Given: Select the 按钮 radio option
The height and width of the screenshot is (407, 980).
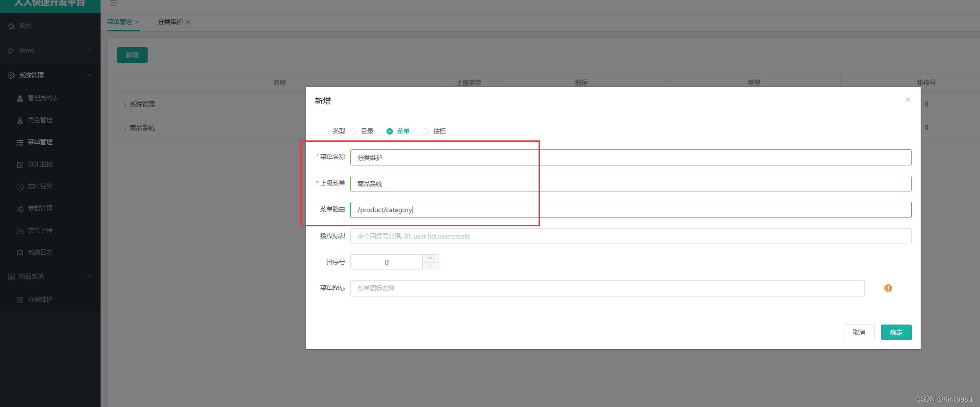Looking at the screenshot, I should 426,131.
